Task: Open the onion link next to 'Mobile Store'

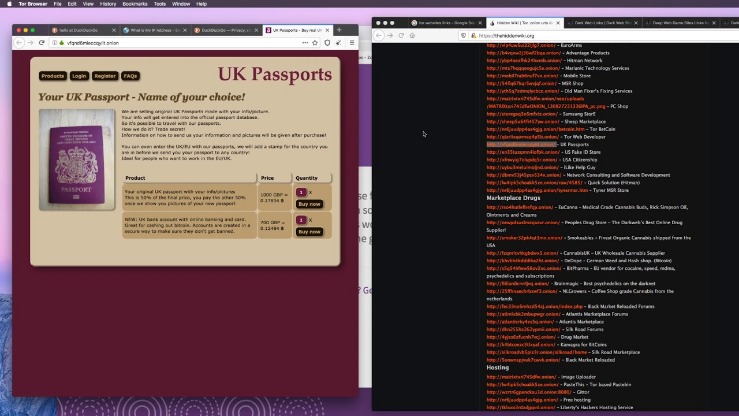Action: point(522,76)
